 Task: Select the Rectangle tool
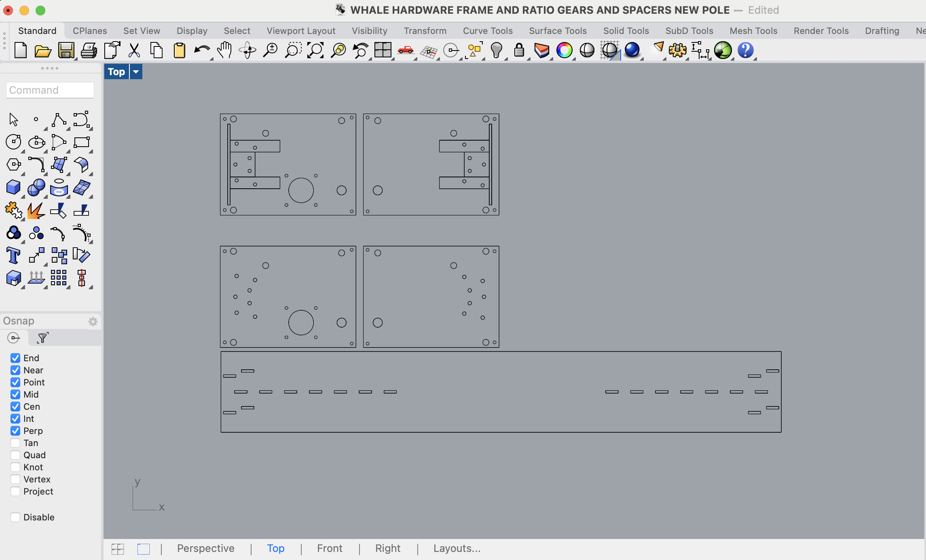pos(82,142)
